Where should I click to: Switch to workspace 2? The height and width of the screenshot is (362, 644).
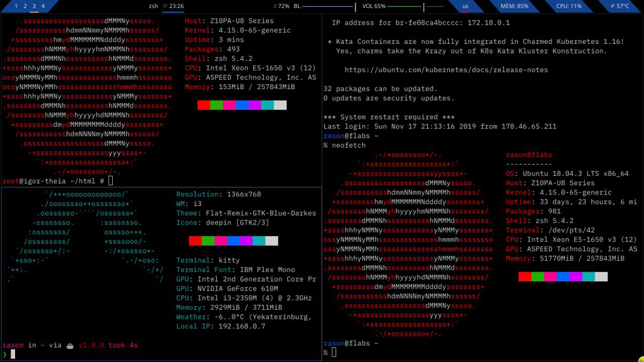(x=25, y=6)
